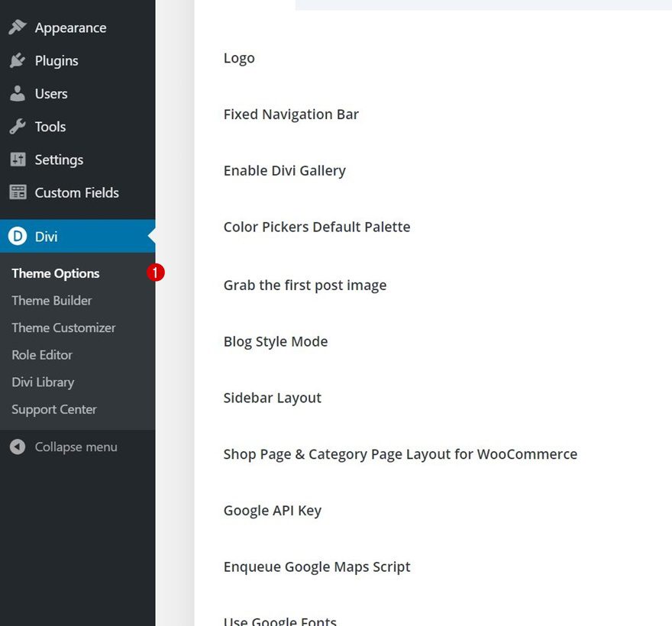Visit the Support Center
Image resolution: width=672 pixels, height=626 pixels.
[54, 409]
